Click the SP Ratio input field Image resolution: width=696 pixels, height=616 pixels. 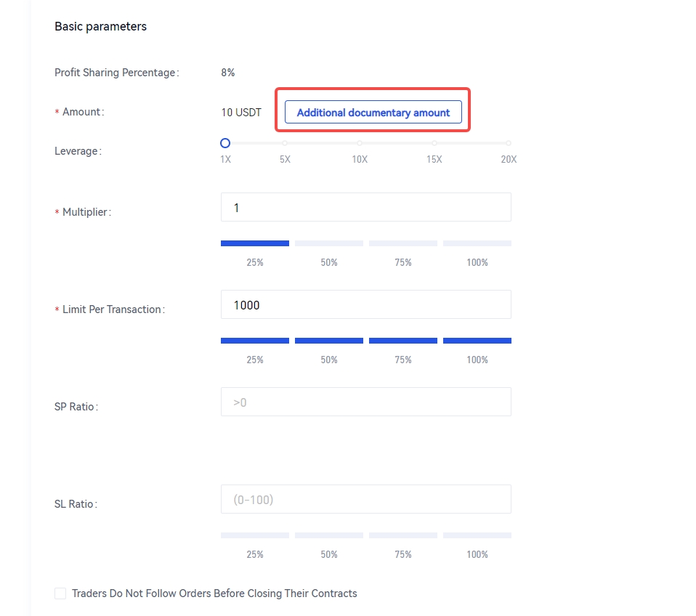click(365, 402)
